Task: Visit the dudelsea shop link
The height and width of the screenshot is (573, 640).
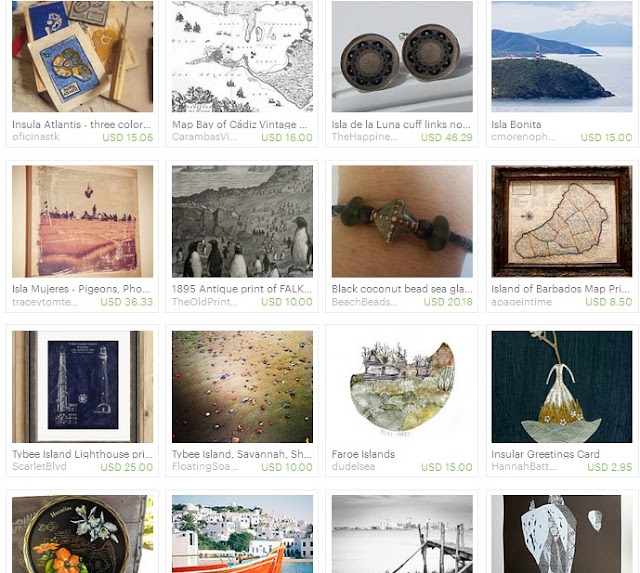Action: click(x=353, y=466)
